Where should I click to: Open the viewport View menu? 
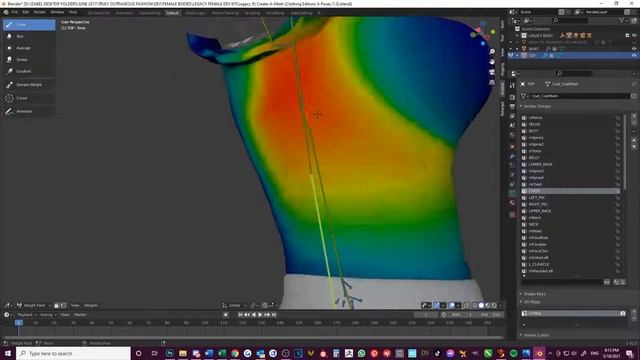(75, 305)
